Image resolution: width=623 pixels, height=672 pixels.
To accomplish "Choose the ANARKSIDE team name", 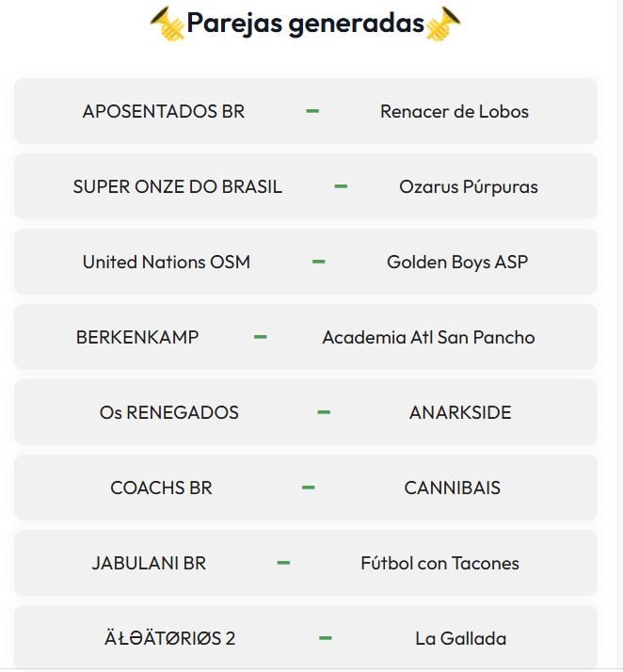I will (460, 412).
